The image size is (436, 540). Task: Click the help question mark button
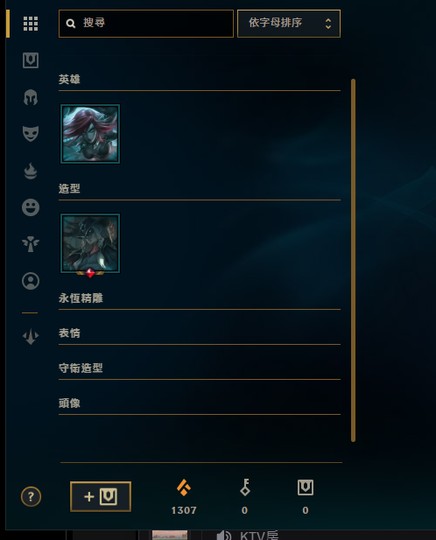click(31, 497)
